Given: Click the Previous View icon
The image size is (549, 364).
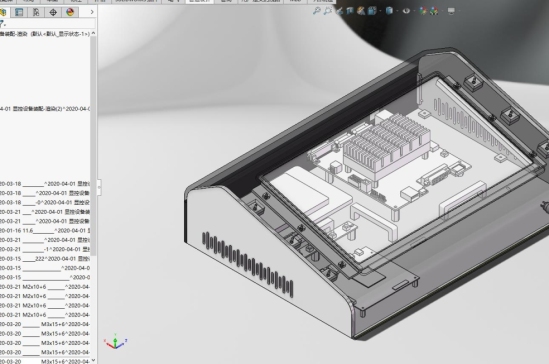Looking at the screenshot, I should (x=339, y=11).
